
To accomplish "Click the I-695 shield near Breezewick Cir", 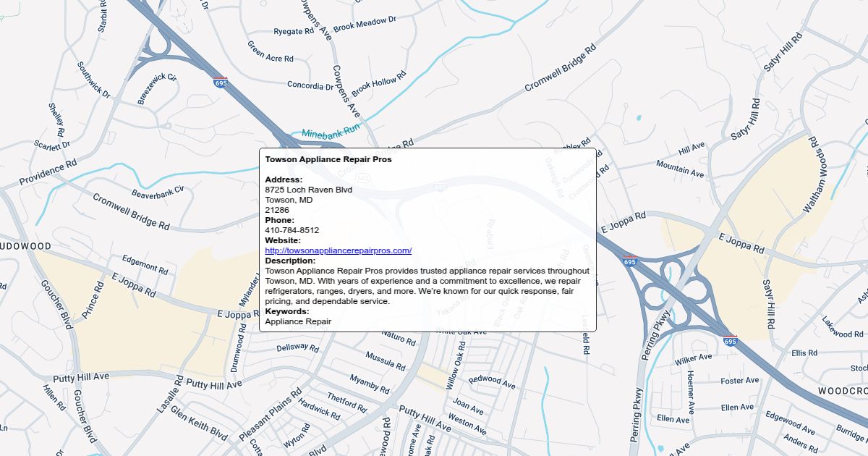I will [x=220, y=82].
